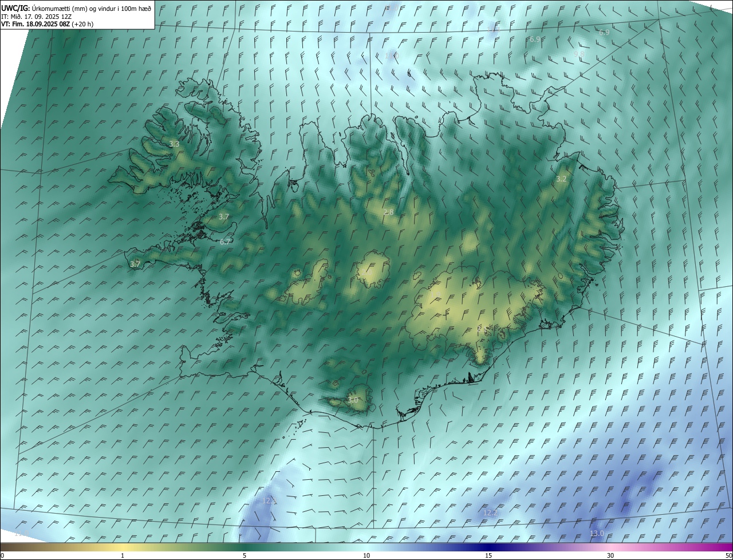
Task: Click the 2.8 value in north Iceland
Action: [x=388, y=212]
